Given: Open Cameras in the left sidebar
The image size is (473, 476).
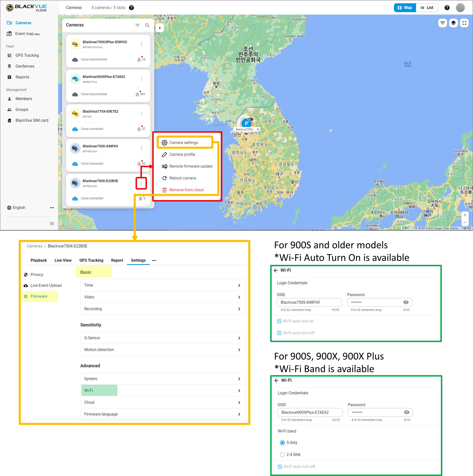Looking at the screenshot, I should [x=19, y=23].
